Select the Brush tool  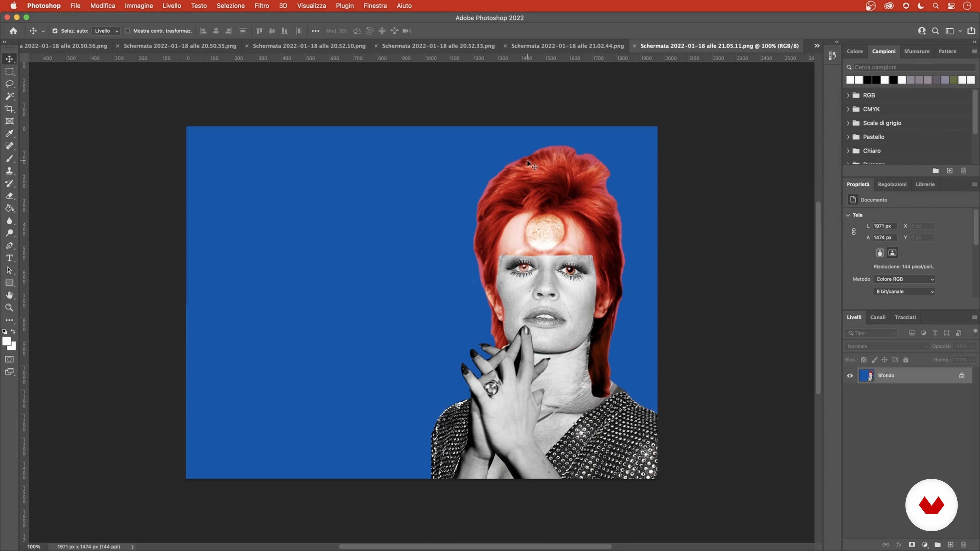(x=9, y=159)
